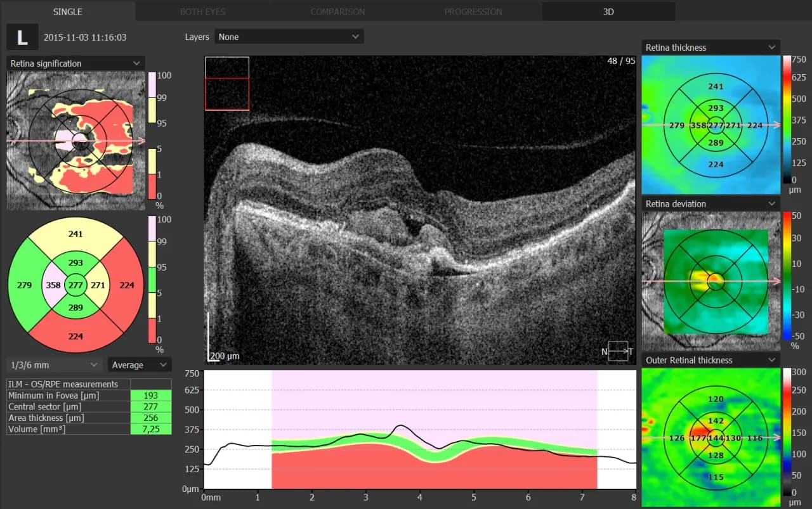
Task: Click the L eye indicator icon
Action: coord(22,37)
